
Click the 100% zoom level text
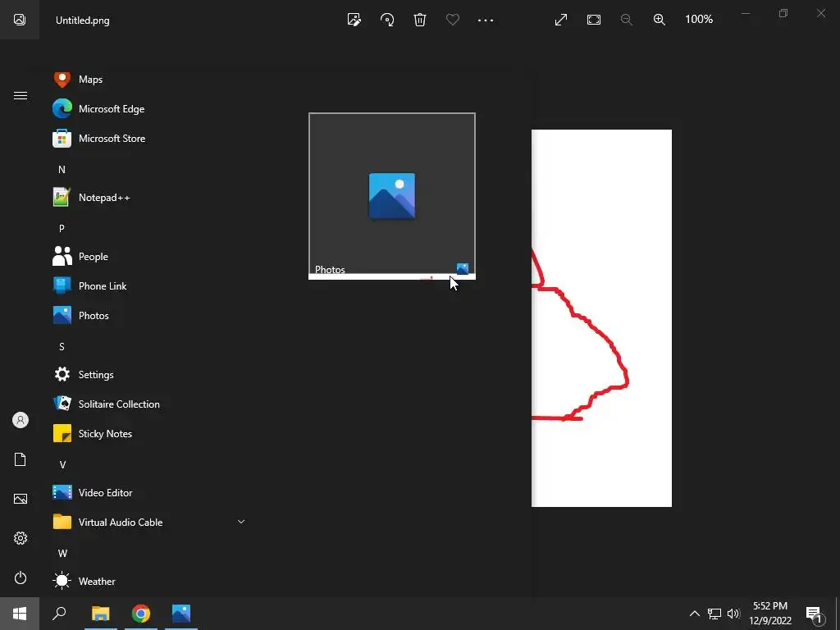pyautogui.click(x=699, y=20)
